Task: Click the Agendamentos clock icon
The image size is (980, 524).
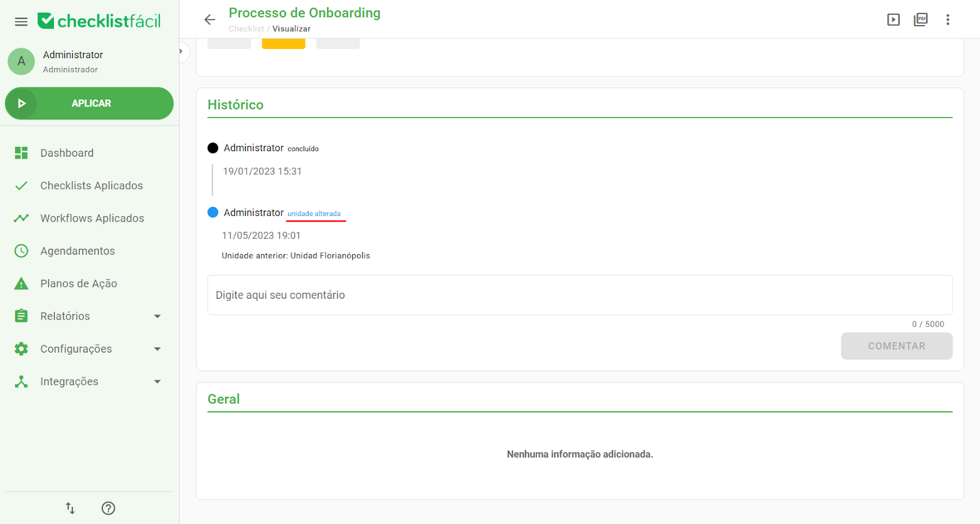Action: pyautogui.click(x=21, y=251)
